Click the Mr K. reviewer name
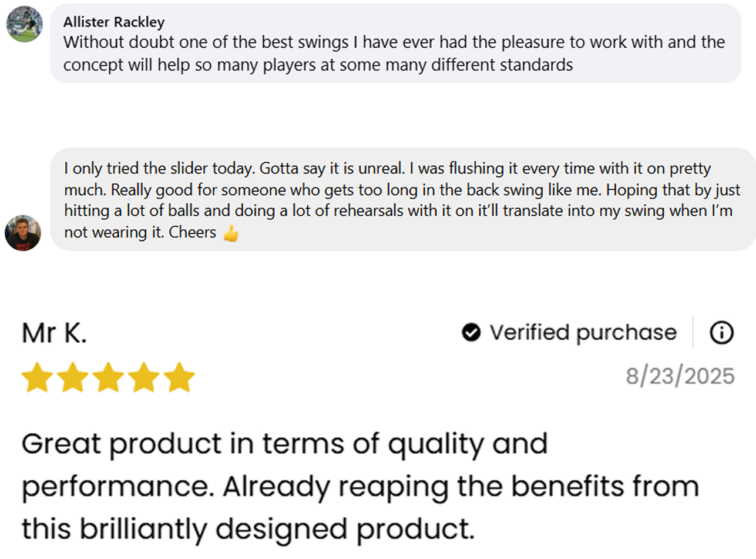756x559 pixels. coord(54,333)
